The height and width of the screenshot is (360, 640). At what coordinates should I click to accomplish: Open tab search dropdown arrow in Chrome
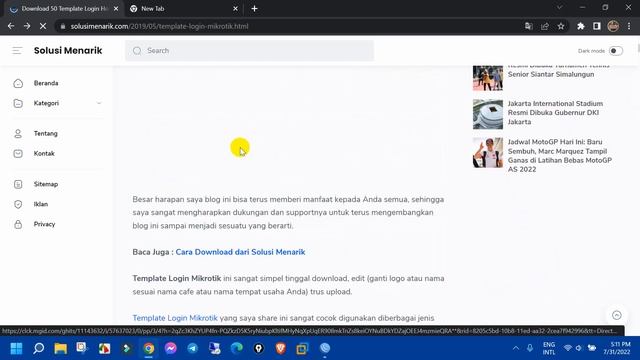pyautogui.click(x=560, y=7)
